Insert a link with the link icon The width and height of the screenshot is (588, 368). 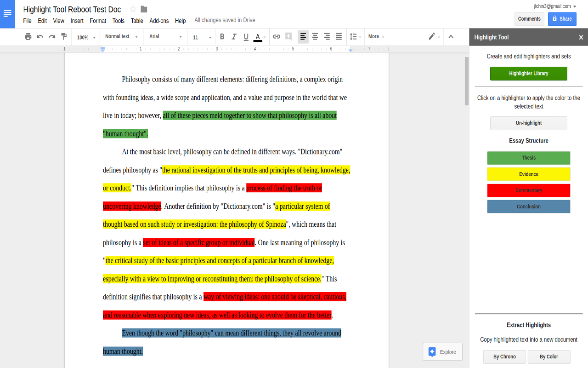276,36
